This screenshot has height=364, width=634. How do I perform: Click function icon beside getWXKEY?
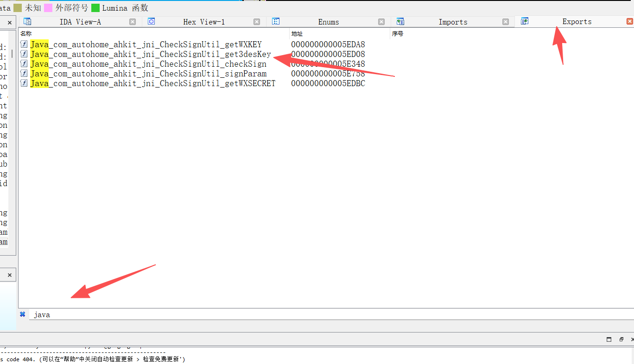coord(24,44)
